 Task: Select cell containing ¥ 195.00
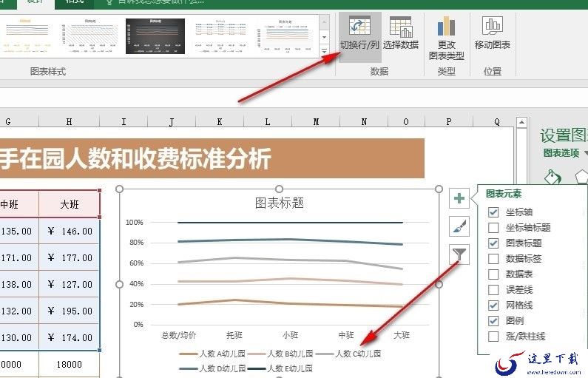click(70, 311)
